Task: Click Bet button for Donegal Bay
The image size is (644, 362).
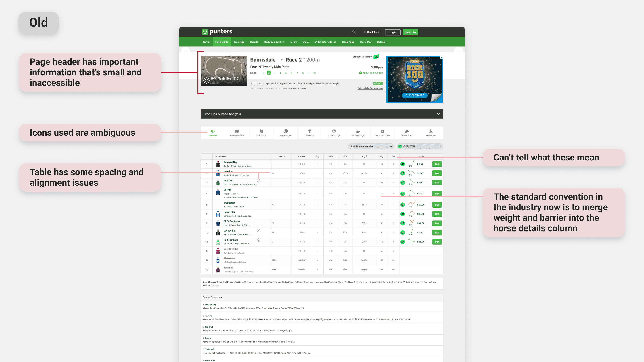Action: 437,164
